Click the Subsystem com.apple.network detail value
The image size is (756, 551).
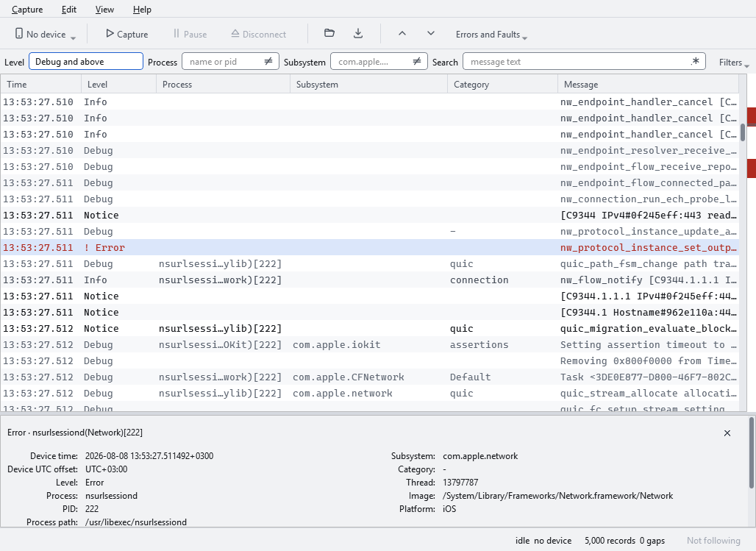coord(480,456)
